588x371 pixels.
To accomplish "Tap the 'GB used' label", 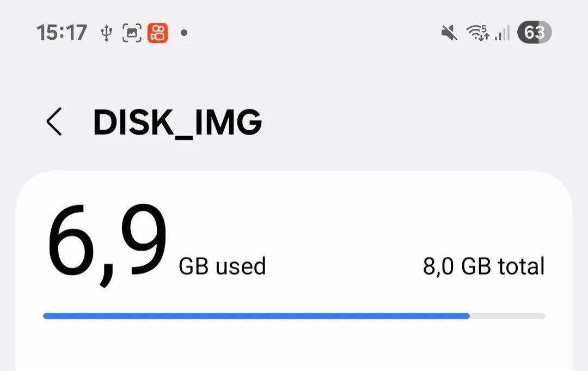I will pyautogui.click(x=222, y=266).
